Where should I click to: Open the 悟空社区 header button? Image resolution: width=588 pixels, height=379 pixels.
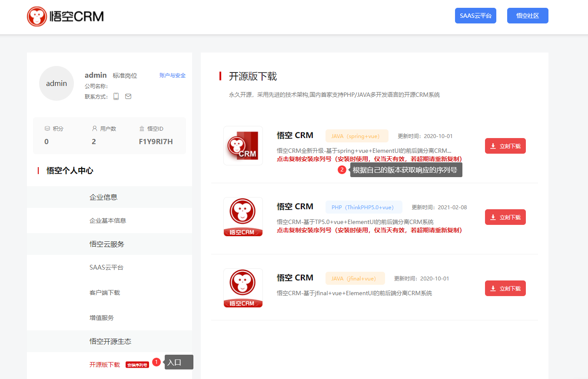click(x=528, y=16)
